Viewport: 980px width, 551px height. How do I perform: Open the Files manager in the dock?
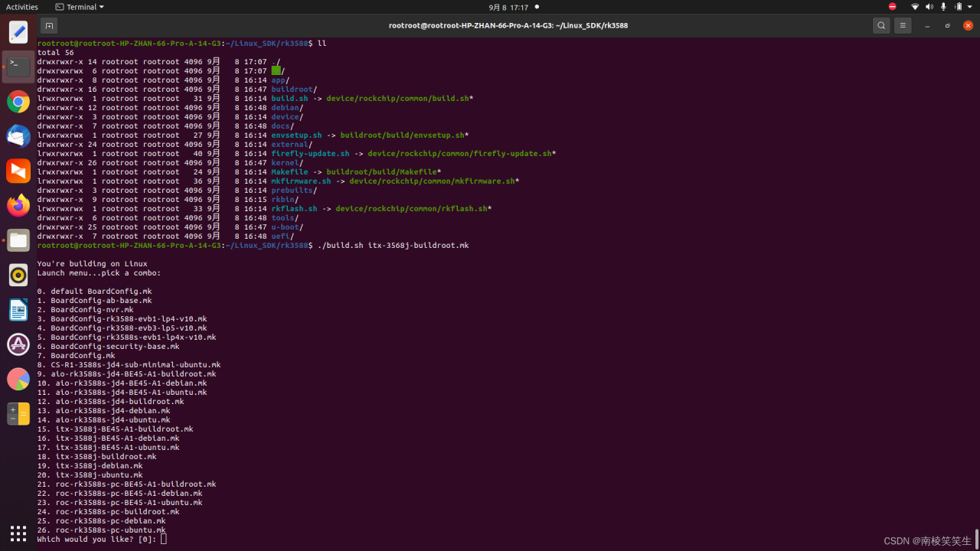(x=18, y=240)
